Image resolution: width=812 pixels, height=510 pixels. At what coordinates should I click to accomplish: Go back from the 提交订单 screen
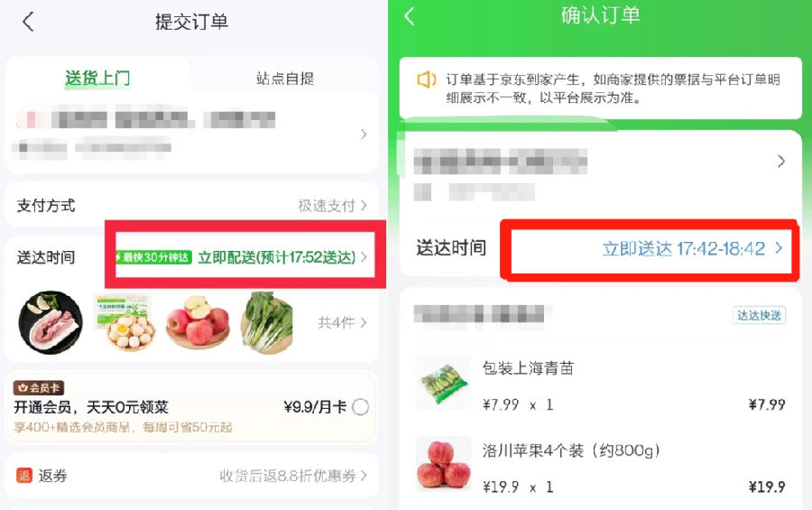[29, 22]
